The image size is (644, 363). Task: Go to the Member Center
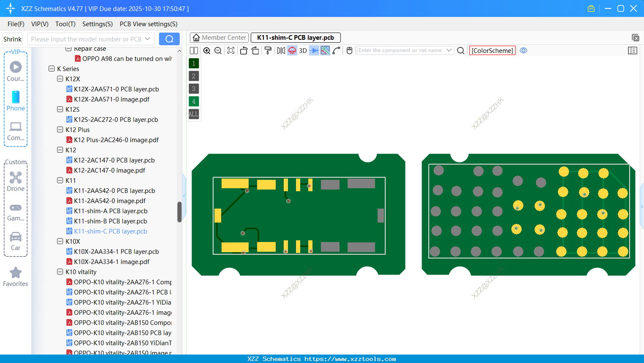(x=219, y=37)
